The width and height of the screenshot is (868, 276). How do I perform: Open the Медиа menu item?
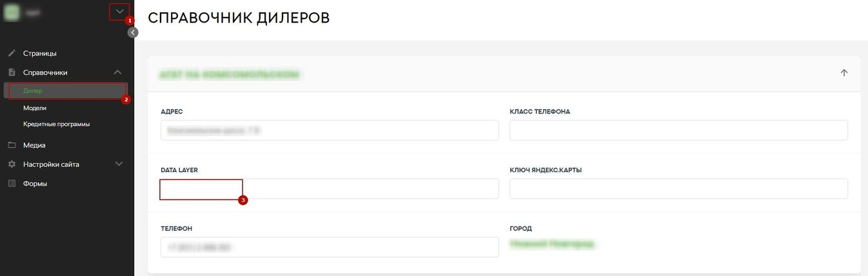(34, 145)
